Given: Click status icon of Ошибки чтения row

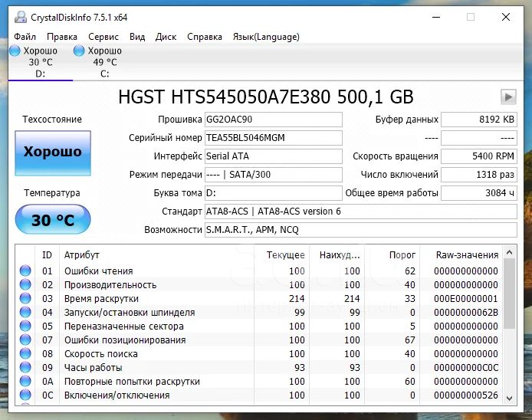Looking at the screenshot, I should click(25, 271).
